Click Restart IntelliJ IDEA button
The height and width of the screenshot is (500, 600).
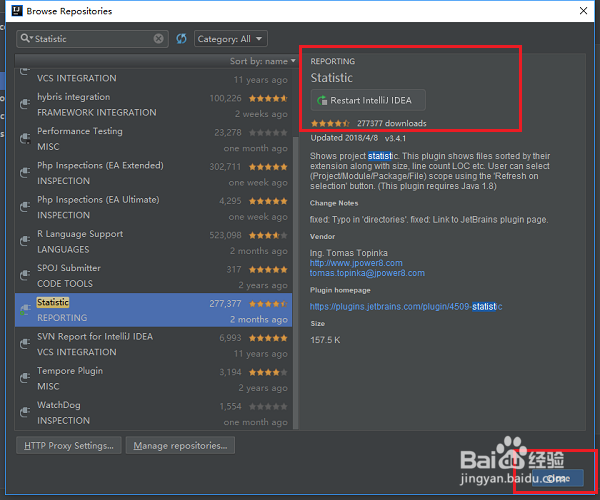point(368,100)
